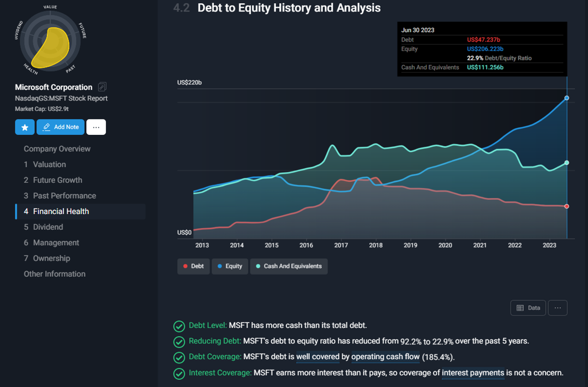588x387 pixels.
Task: Open the three-dots menu beside Add Note
Action: pos(96,127)
